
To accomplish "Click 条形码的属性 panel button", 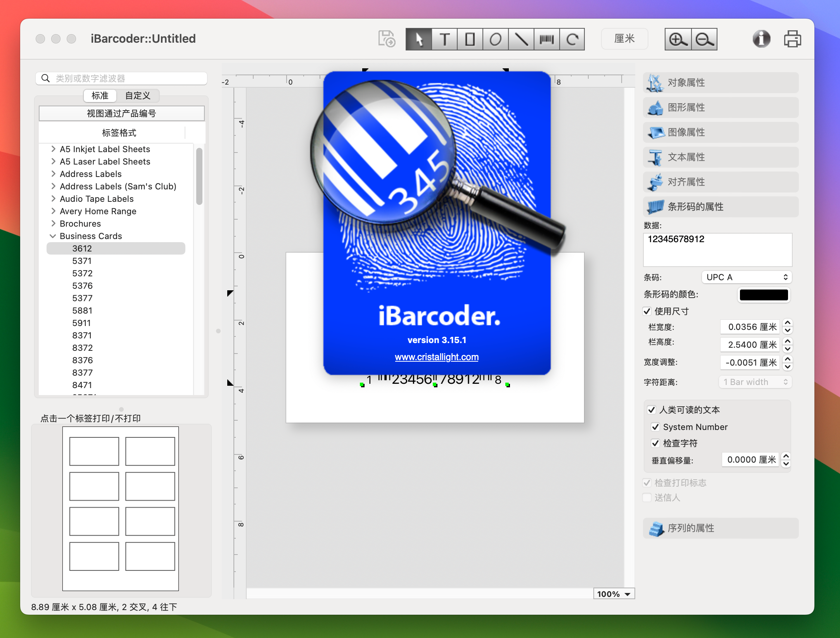I will pyautogui.click(x=719, y=206).
